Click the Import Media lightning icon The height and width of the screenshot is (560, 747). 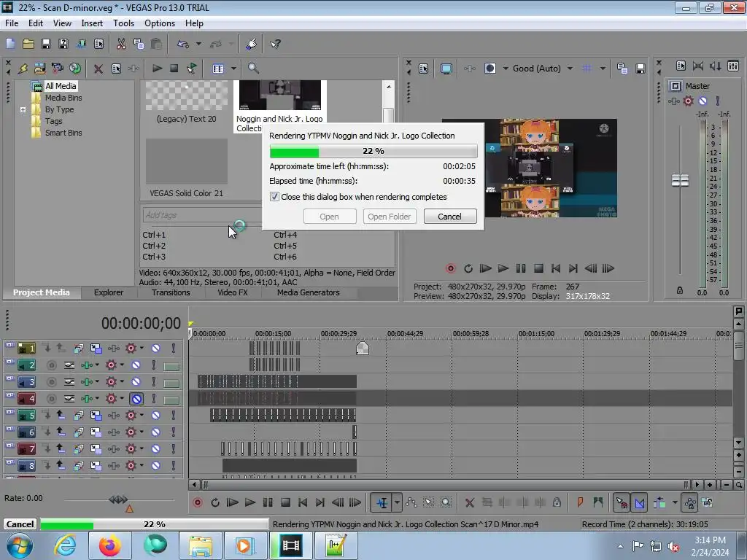click(23, 69)
